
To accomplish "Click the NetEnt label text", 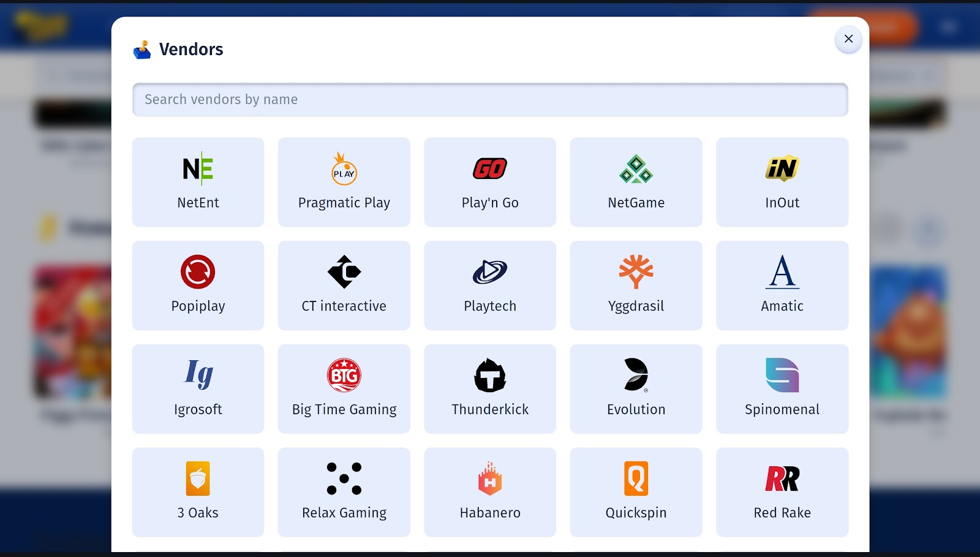I will point(198,203).
